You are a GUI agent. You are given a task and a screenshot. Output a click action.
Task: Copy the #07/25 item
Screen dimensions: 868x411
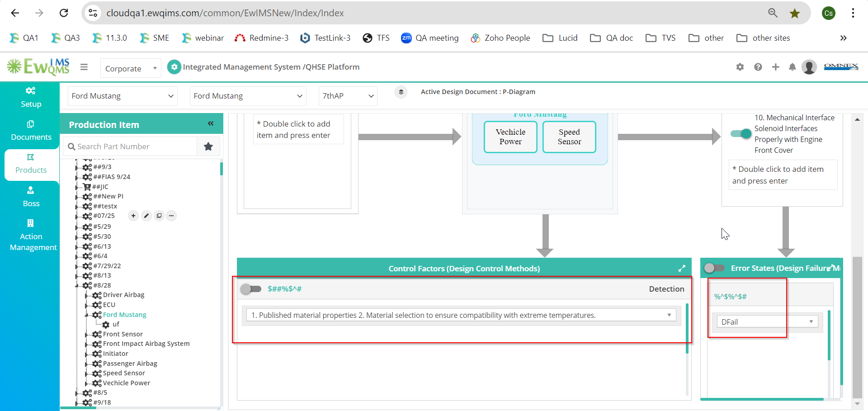159,216
